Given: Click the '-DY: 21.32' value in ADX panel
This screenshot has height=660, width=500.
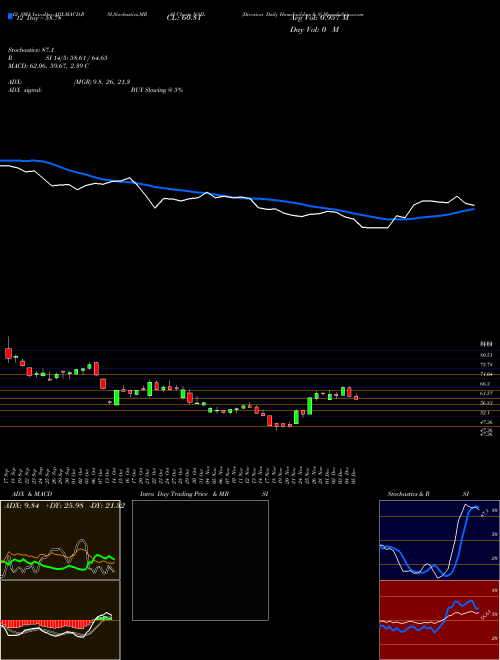Looking at the screenshot, I should 107,506.
